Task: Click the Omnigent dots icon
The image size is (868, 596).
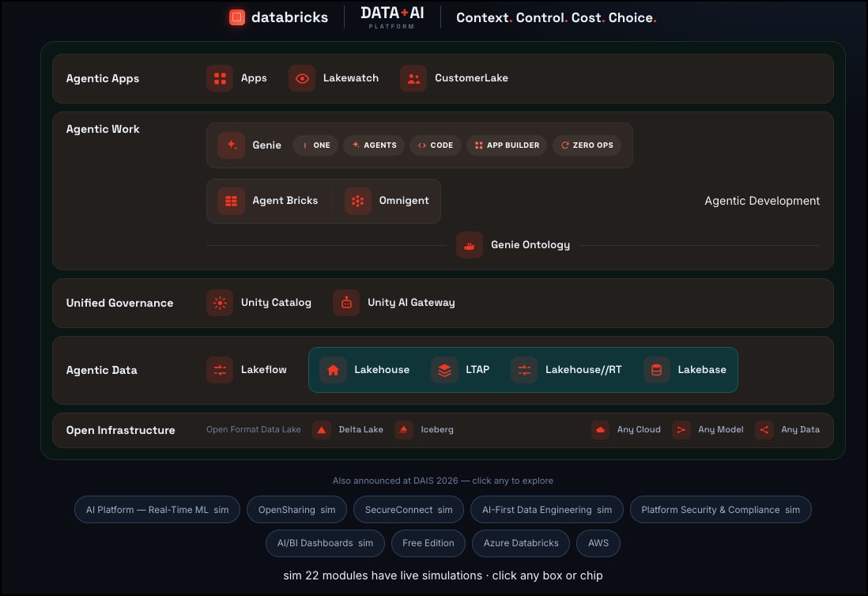Action: click(x=357, y=201)
